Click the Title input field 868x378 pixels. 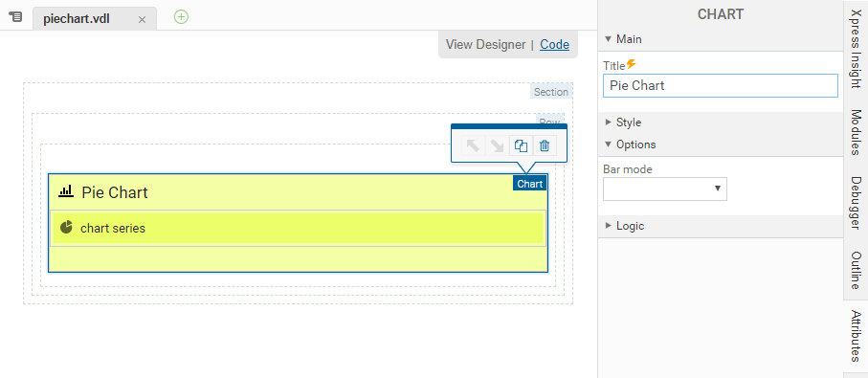click(x=721, y=86)
